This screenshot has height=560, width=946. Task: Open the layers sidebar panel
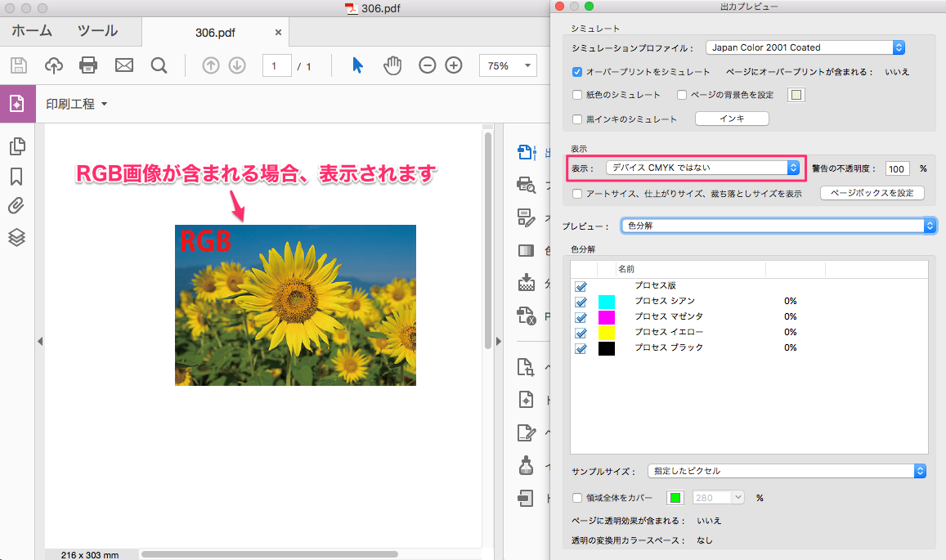coord(17,237)
